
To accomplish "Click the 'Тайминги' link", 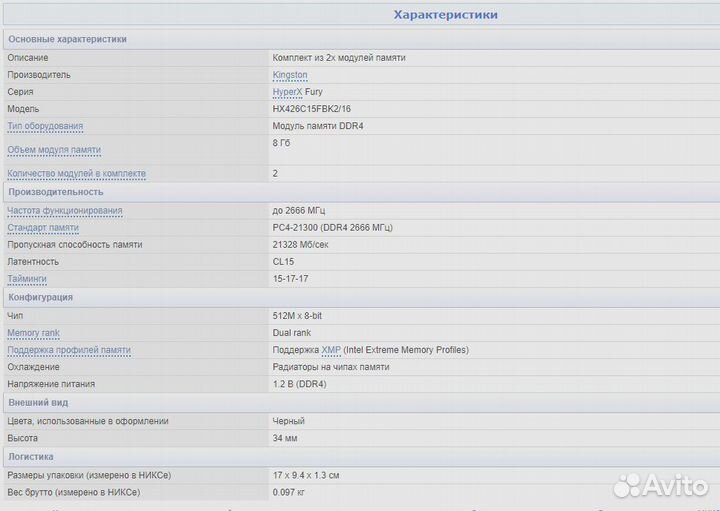I will point(27,279).
